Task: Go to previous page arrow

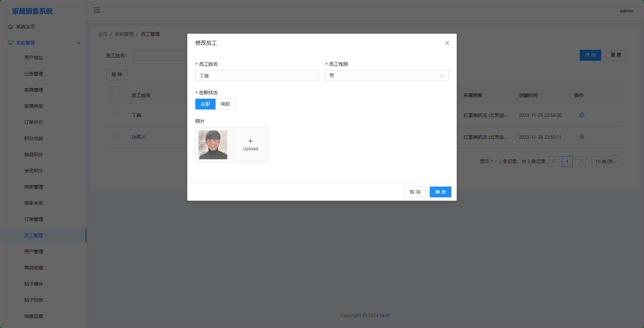Action: pos(554,162)
